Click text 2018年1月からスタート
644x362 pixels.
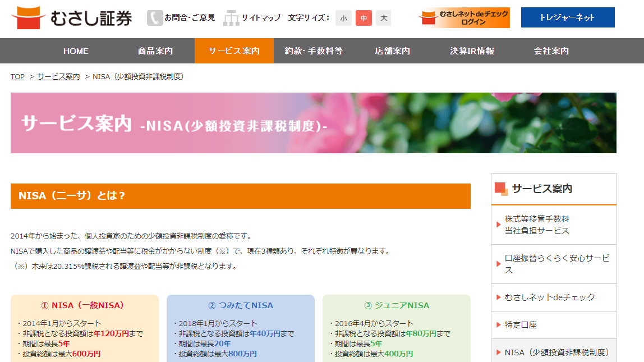point(218,323)
